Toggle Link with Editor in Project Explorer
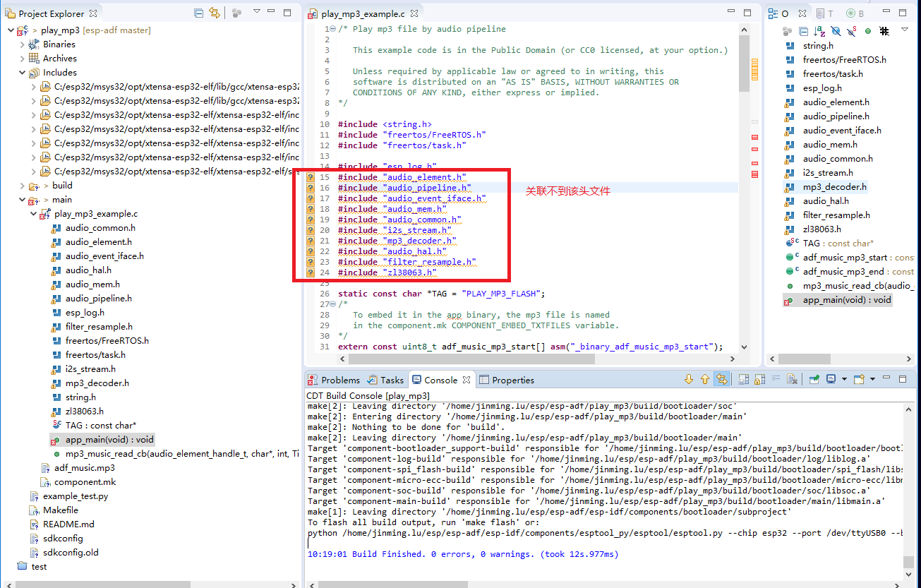Screen dimensions: 921x588 pyautogui.click(x=215, y=13)
